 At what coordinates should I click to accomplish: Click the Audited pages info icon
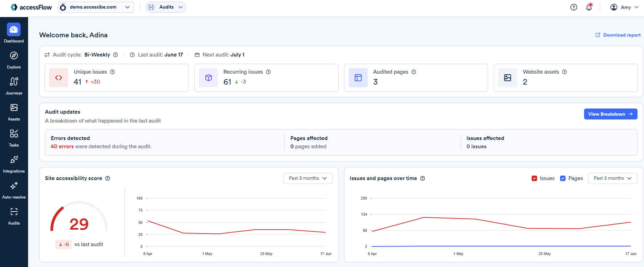point(414,72)
